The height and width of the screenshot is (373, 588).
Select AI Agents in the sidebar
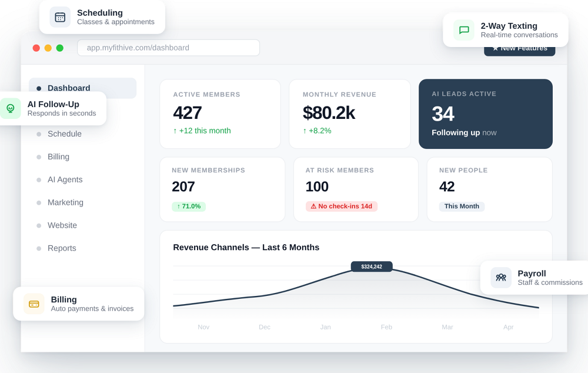pyautogui.click(x=65, y=180)
